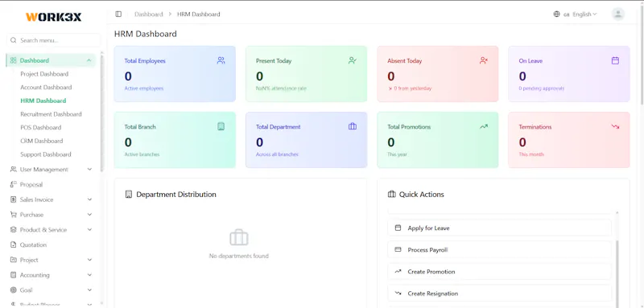This screenshot has height=308, width=644.
Task: Focus the Search menu input field
Action: click(53, 40)
